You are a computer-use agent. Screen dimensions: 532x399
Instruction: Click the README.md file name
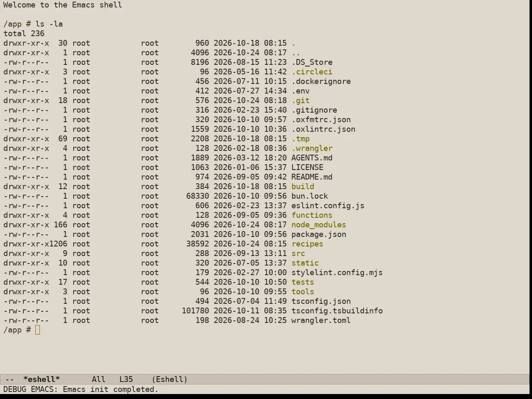pos(312,177)
